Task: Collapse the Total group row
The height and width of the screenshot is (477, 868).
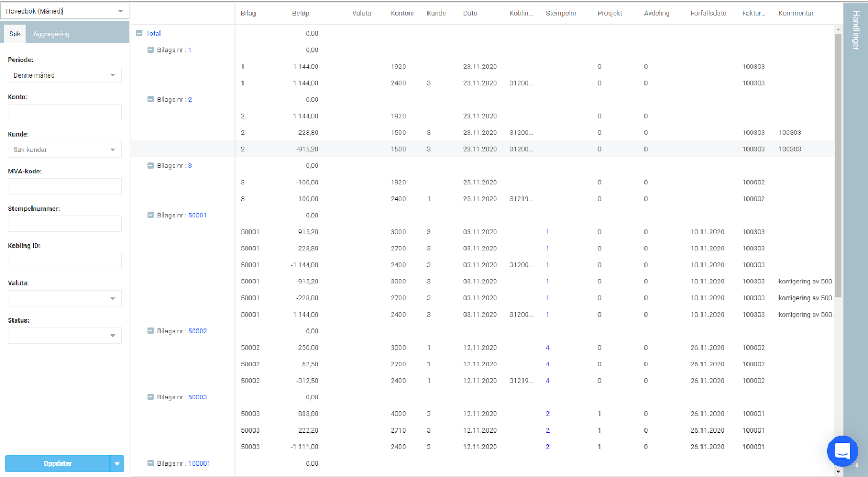Action: tap(139, 34)
